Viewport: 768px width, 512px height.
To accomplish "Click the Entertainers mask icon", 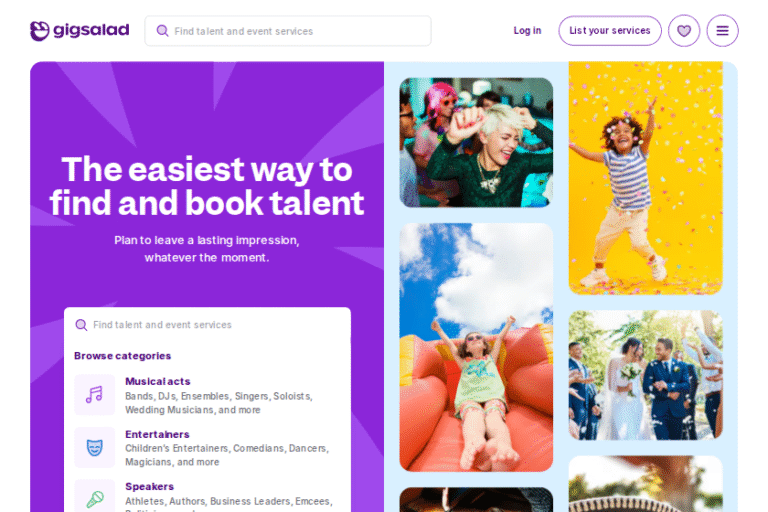I will tap(95, 447).
